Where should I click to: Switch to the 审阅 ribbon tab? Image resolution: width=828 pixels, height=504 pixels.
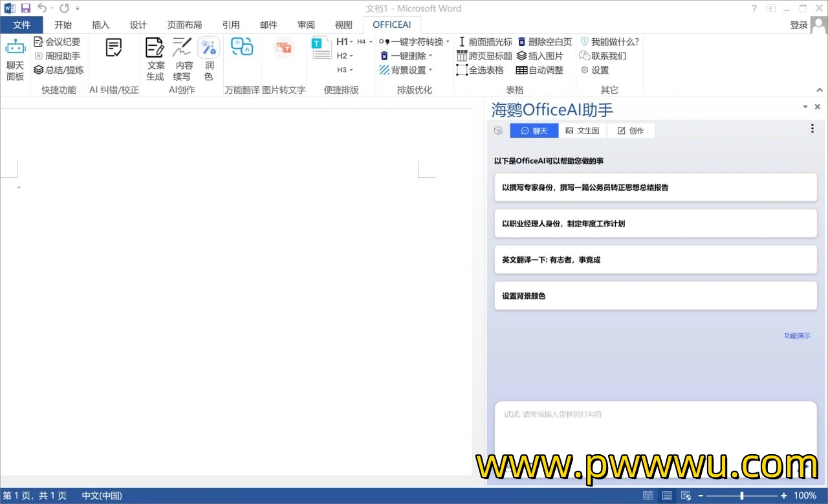pos(306,25)
